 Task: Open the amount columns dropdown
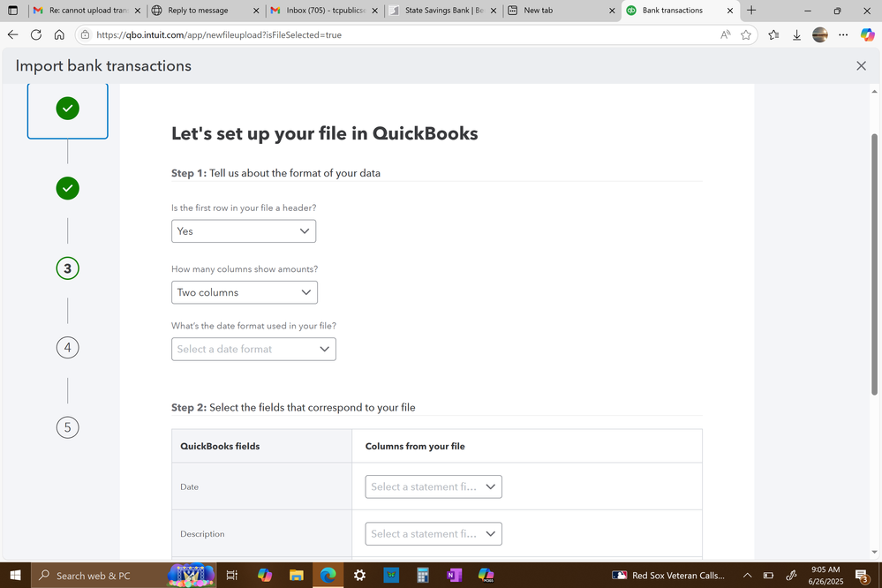[244, 292]
